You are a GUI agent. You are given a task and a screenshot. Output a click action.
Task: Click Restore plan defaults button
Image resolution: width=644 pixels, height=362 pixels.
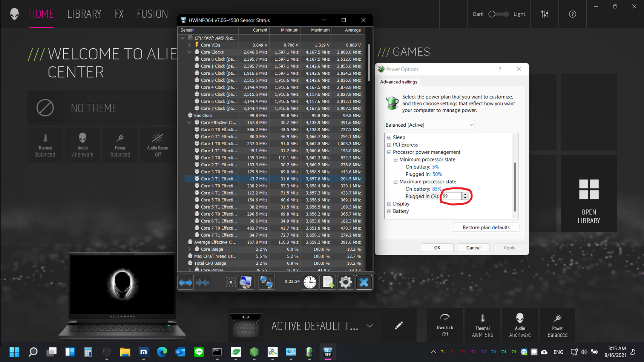(x=486, y=227)
